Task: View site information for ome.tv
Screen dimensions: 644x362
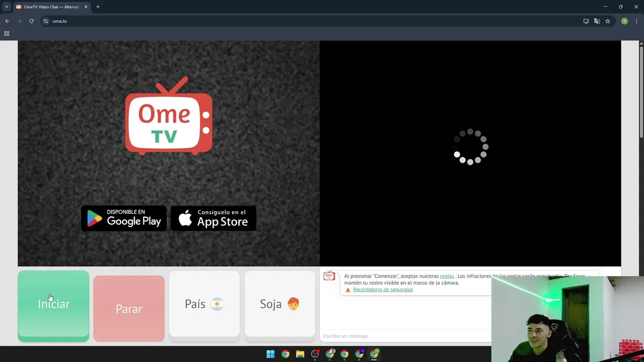Action: [46, 21]
